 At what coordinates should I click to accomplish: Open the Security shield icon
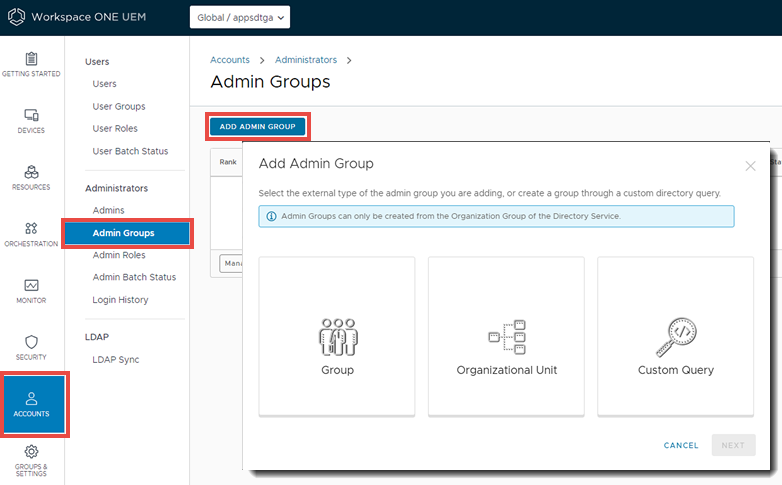point(31,342)
